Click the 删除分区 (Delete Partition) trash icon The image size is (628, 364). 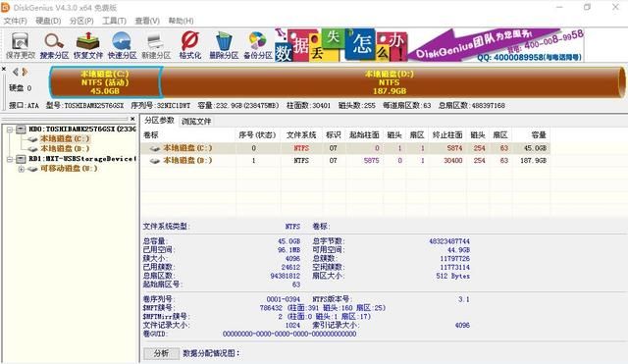(x=224, y=45)
